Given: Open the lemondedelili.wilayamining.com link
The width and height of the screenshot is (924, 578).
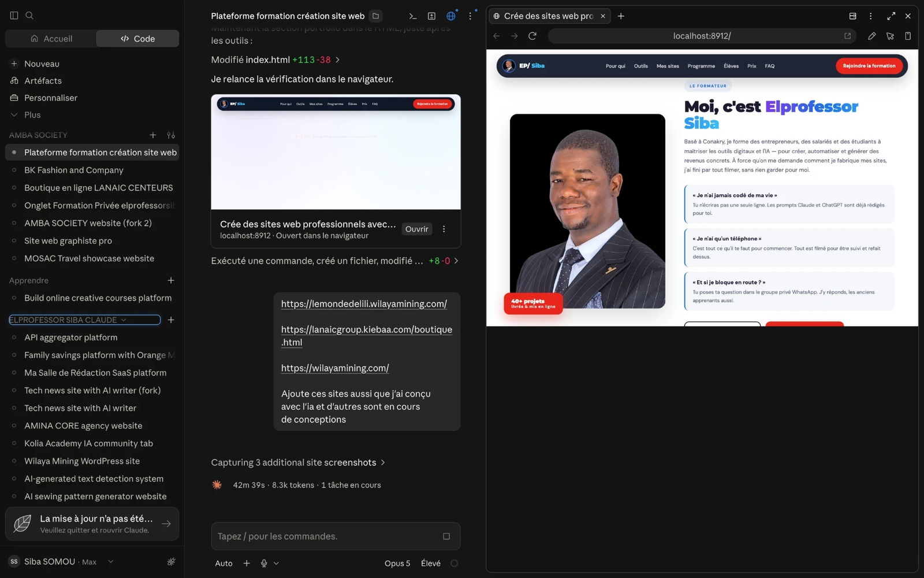Looking at the screenshot, I should pyautogui.click(x=364, y=304).
